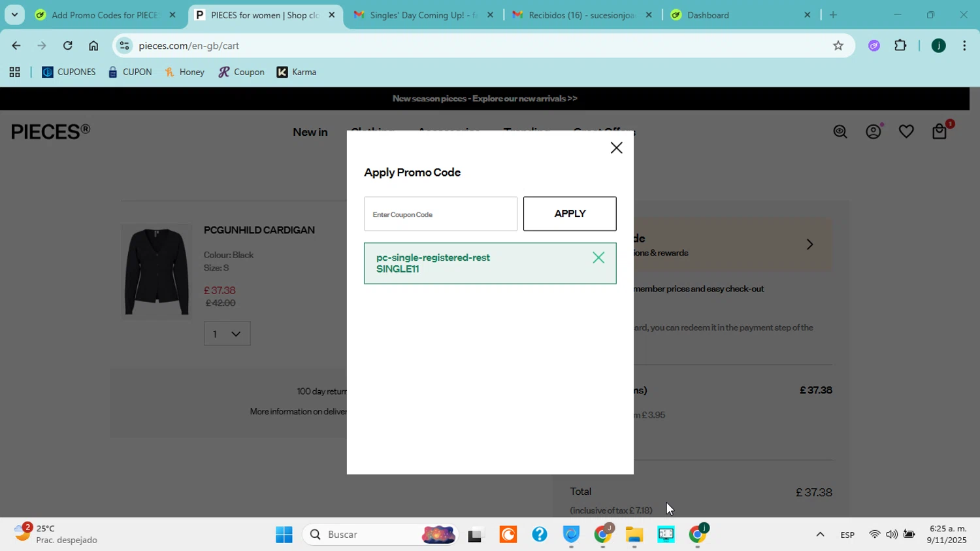The height and width of the screenshot is (551, 980).
Task: Open the volume speaker icon
Action: [892, 535]
